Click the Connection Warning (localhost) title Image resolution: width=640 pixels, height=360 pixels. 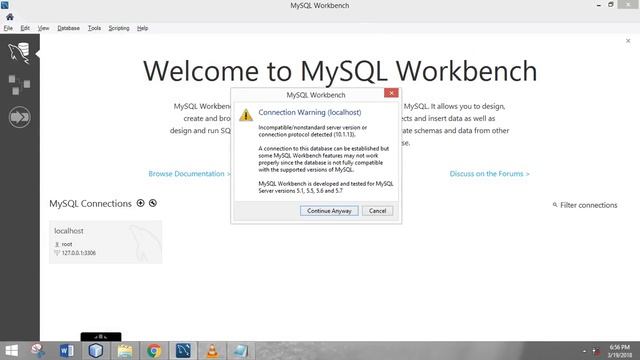(x=310, y=112)
